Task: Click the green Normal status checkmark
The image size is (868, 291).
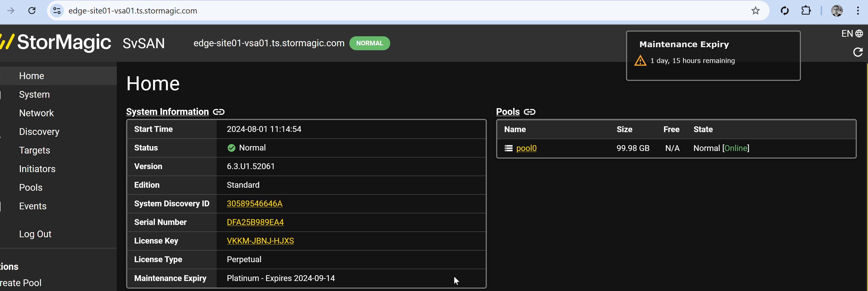Action: 232,148
